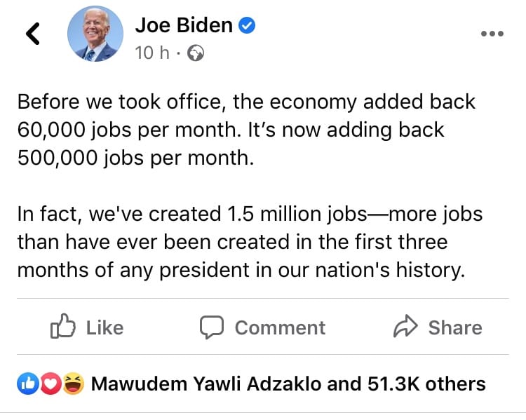Click the speech bubble Comment icon
This screenshot has height=420, width=526.
tap(212, 327)
